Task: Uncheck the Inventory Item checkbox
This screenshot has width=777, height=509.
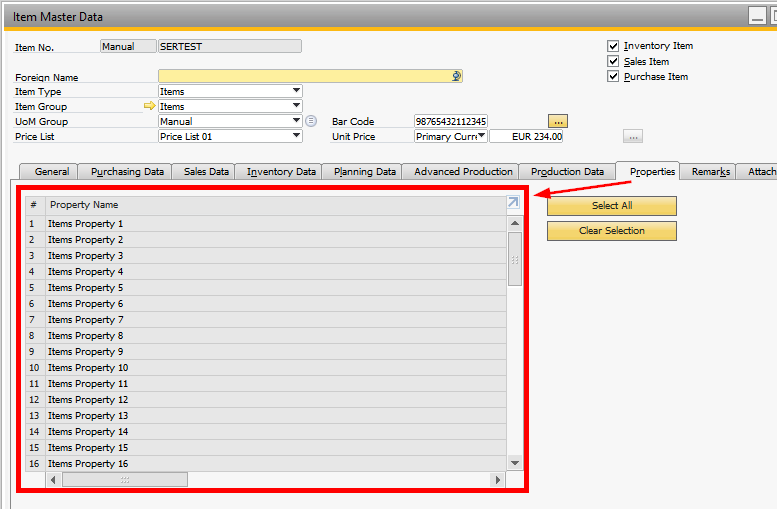Action: click(x=613, y=46)
